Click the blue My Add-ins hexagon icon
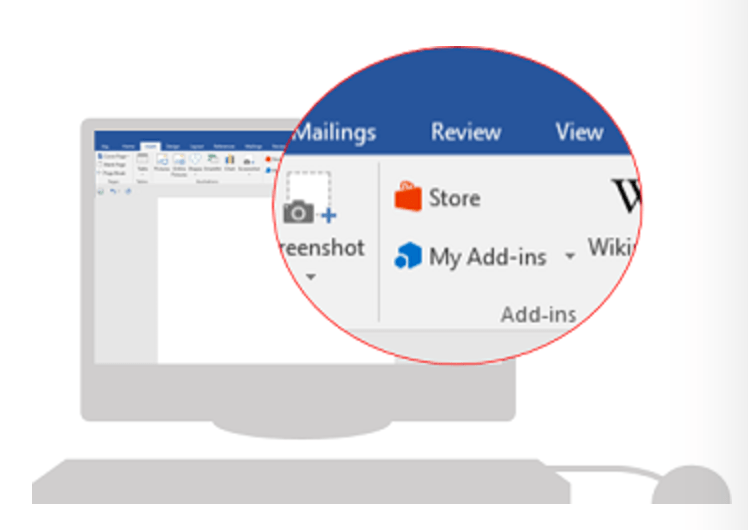Image resolution: width=748 pixels, height=530 pixels. pos(408,255)
